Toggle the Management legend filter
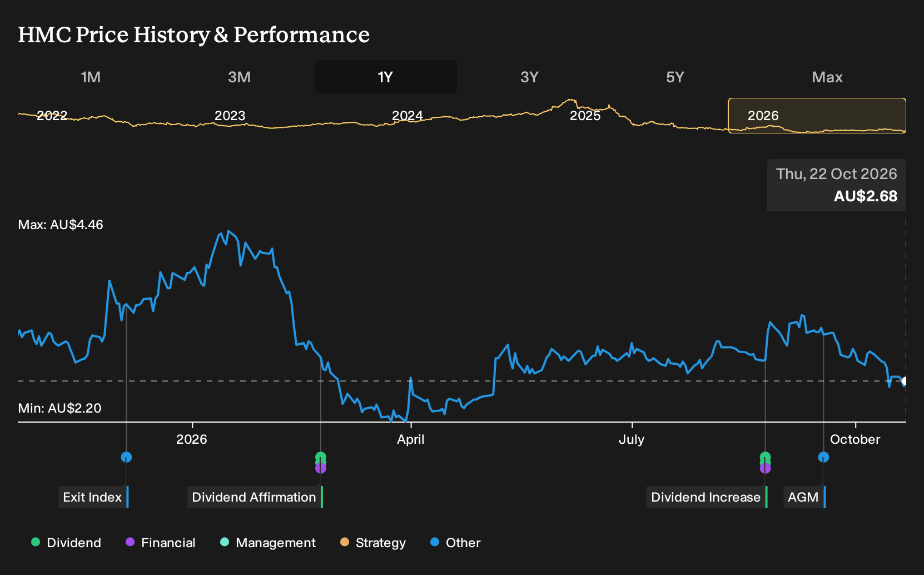The height and width of the screenshot is (575, 924). (268, 543)
